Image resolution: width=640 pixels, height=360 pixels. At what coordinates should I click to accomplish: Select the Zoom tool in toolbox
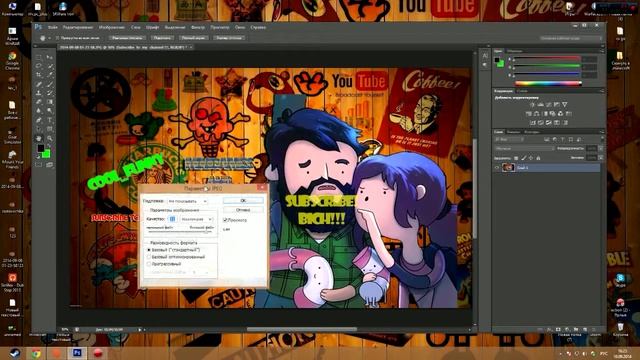50,138
